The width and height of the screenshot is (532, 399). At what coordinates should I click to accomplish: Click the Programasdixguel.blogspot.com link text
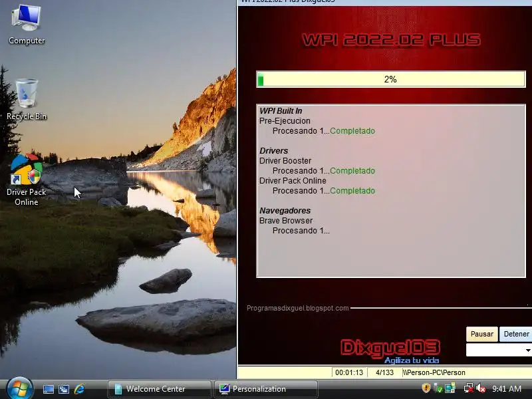pyautogui.click(x=297, y=308)
